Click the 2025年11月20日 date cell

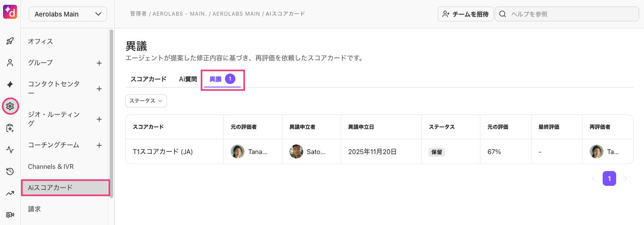(x=372, y=152)
